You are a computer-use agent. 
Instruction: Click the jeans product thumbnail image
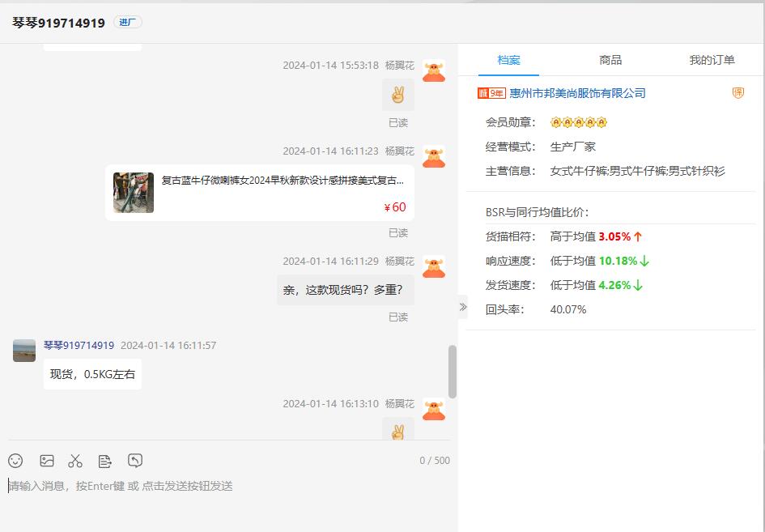coord(134,192)
